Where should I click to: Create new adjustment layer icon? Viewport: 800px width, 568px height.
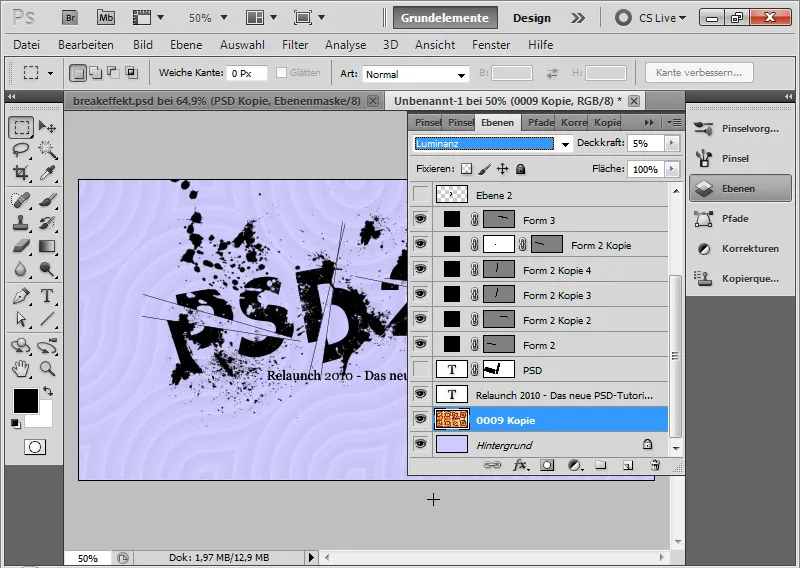575,465
